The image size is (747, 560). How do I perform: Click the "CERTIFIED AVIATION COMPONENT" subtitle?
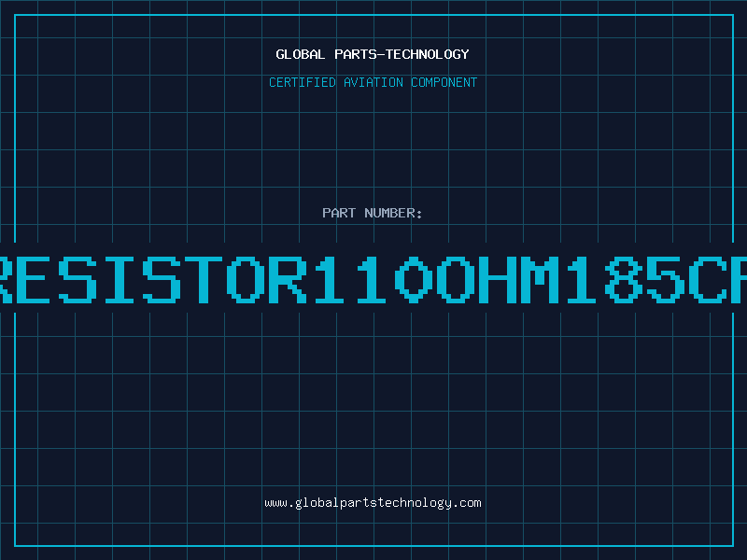point(373,82)
